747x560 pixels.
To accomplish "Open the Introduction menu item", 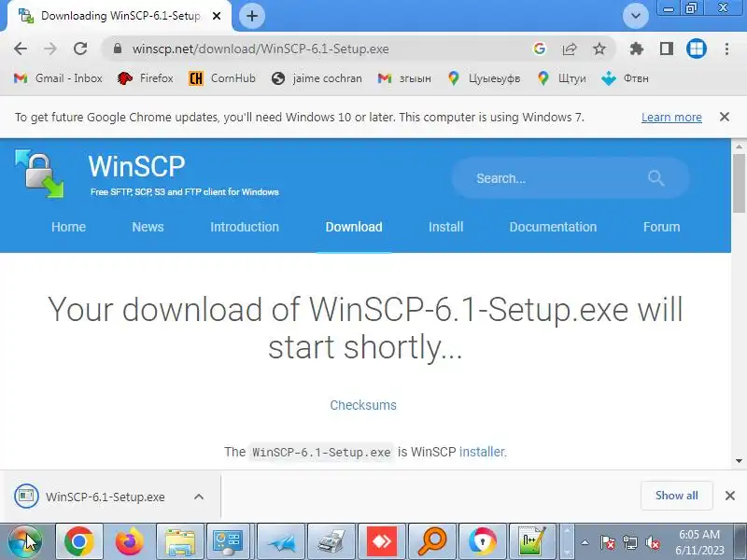I will (x=245, y=227).
